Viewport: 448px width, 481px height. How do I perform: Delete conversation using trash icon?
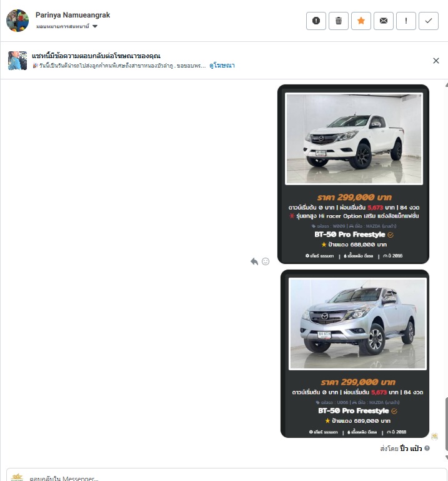[339, 21]
